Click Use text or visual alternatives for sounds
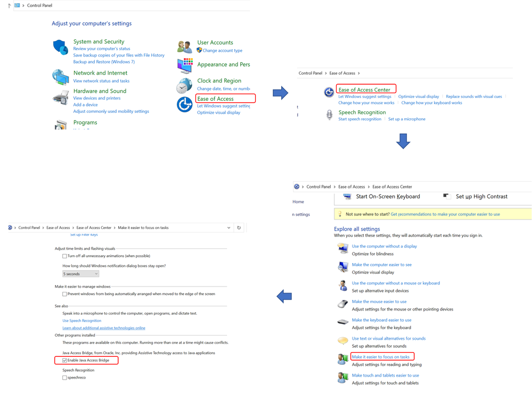The height and width of the screenshot is (400, 532). (x=388, y=339)
